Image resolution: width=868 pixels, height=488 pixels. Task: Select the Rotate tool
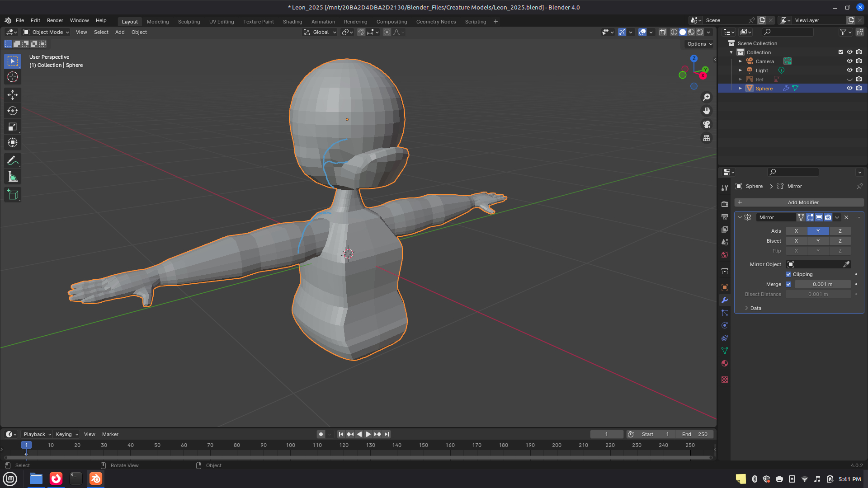pos(13,111)
